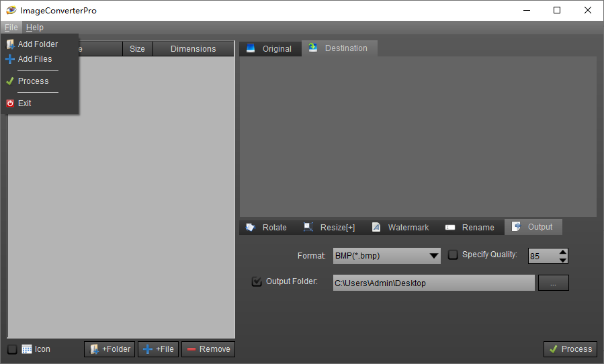The width and height of the screenshot is (604, 364).
Task: Open the Rename settings tab
Action: [470, 227]
